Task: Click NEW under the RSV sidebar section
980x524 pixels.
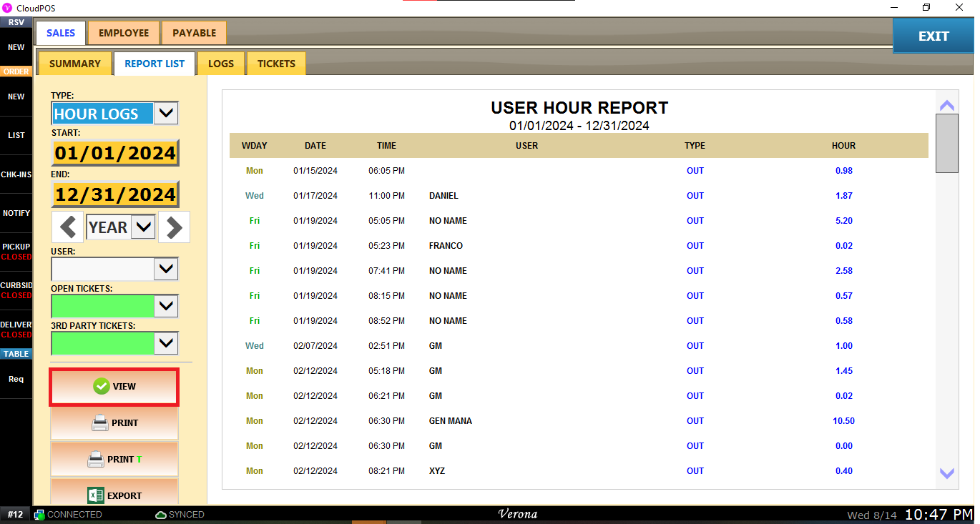Action: 16,47
